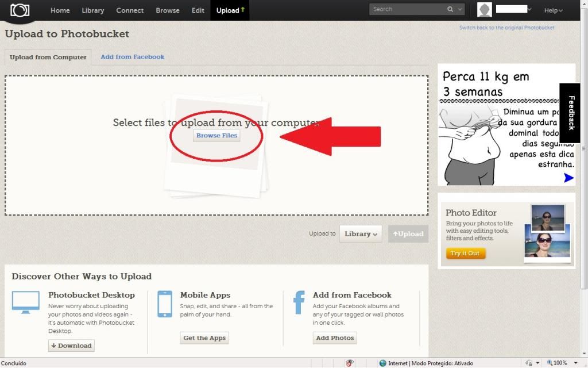Open the zoom 100% dropdown in status bar

click(x=575, y=363)
